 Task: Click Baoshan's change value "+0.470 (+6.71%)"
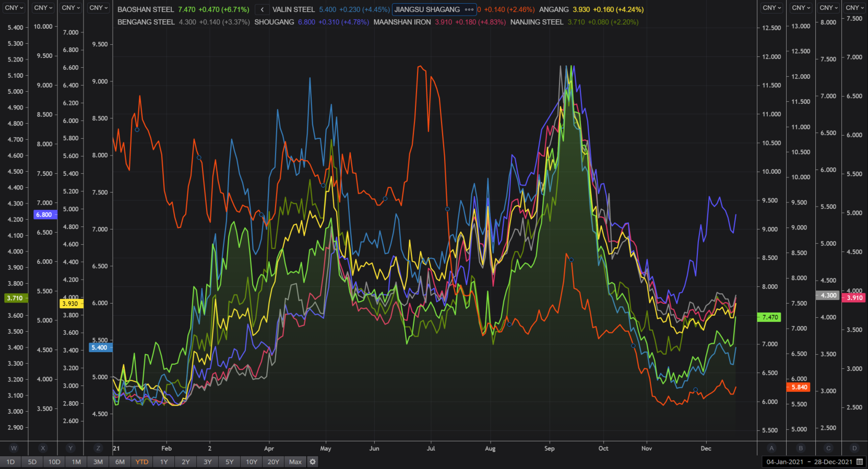point(224,9)
